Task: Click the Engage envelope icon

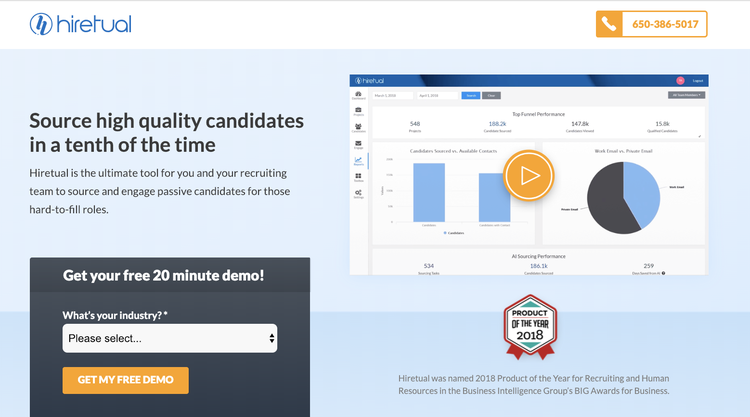Action: point(358,144)
